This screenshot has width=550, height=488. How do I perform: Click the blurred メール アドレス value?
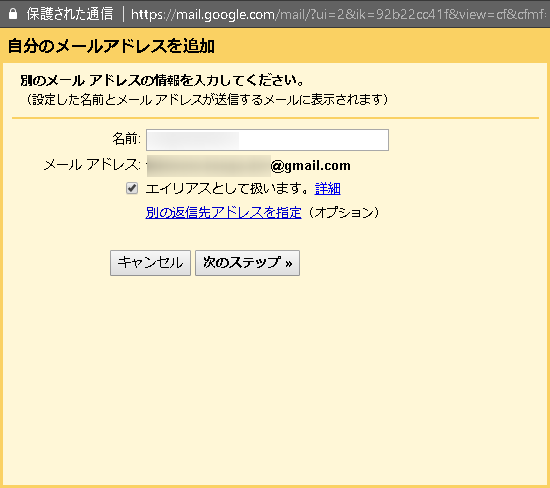pos(209,166)
